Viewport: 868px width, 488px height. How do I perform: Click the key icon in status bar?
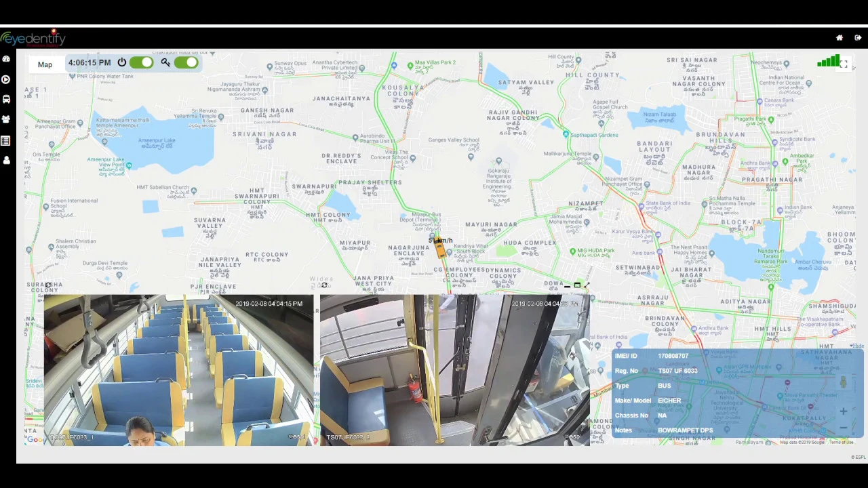[165, 63]
